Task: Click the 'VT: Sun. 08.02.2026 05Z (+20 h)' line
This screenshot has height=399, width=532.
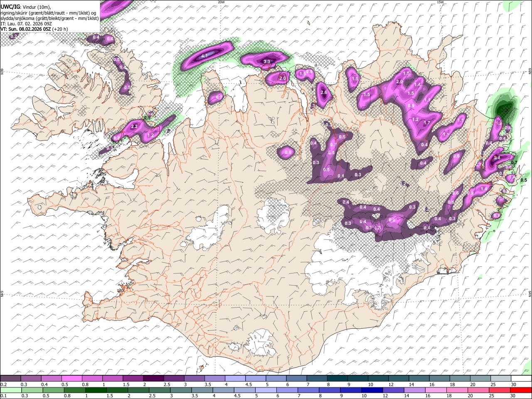Action: (34, 29)
